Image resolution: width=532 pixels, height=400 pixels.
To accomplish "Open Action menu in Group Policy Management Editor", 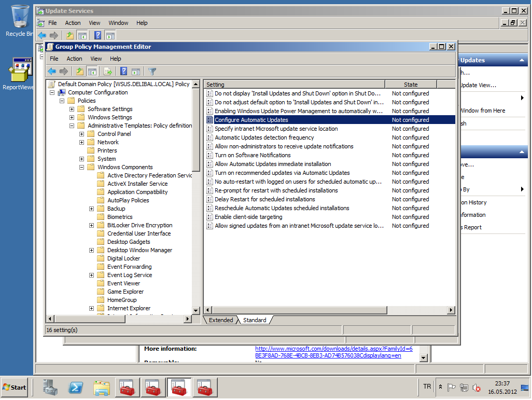I will tap(74, 59).
